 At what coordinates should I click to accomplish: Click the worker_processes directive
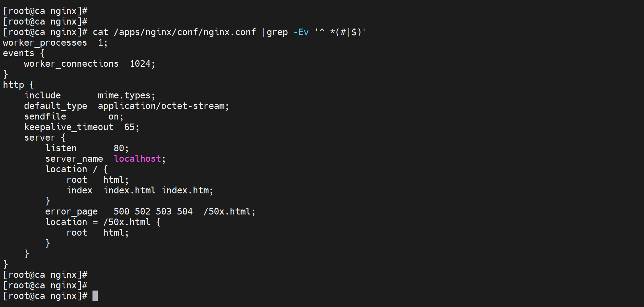(45, 43)
